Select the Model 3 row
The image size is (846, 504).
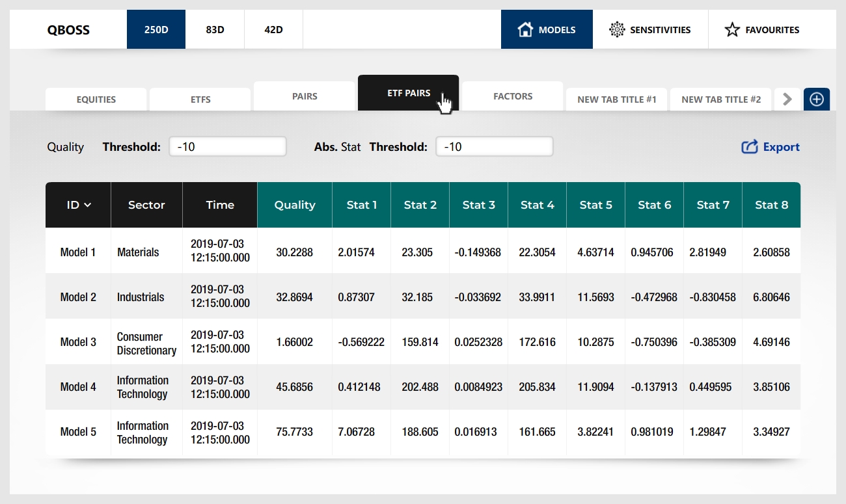coord(78,342)
